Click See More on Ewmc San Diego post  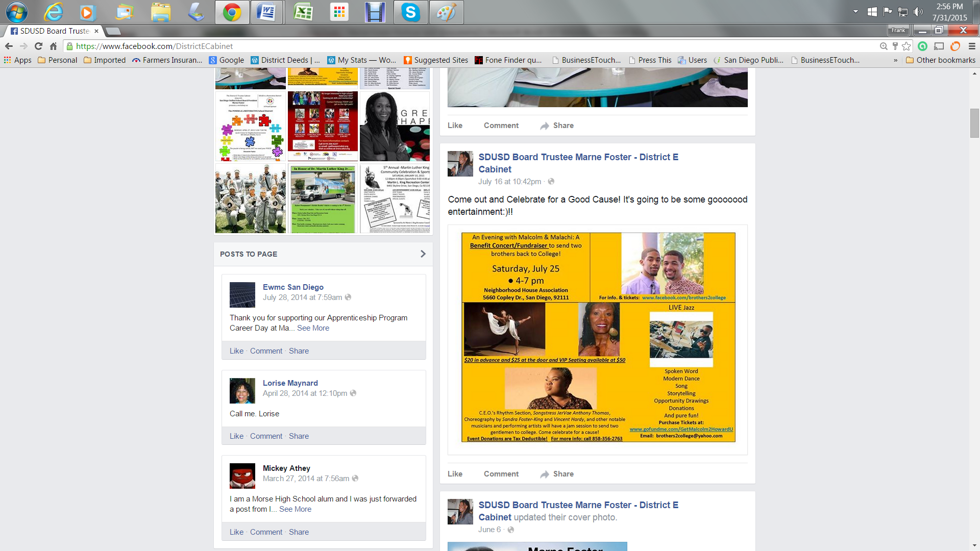[313, 328]
